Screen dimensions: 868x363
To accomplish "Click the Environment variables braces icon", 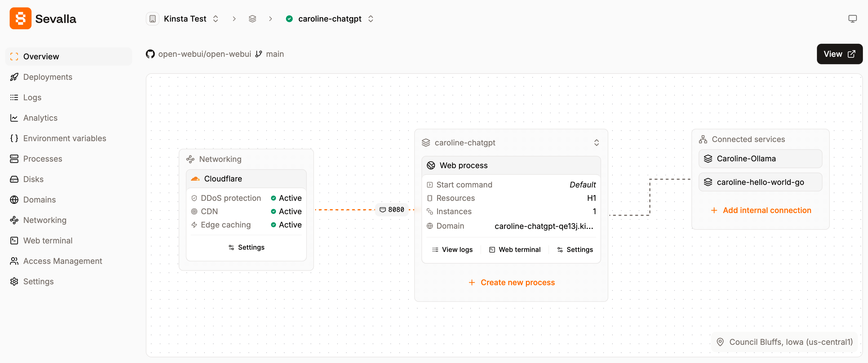I will click(x=14, y=138).
